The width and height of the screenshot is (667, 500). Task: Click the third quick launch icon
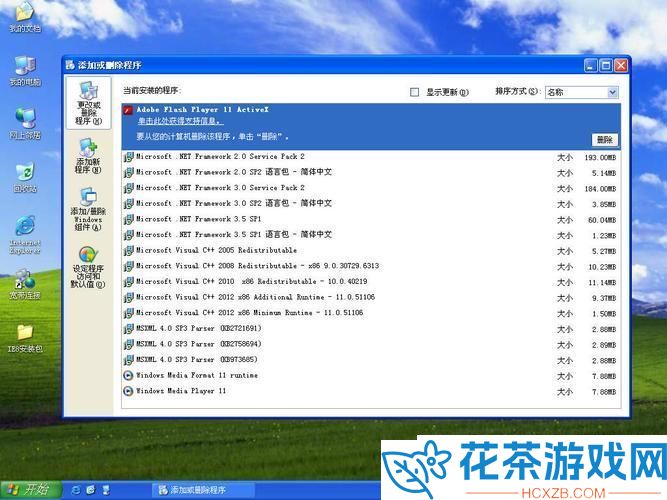[x=106, y=490]
